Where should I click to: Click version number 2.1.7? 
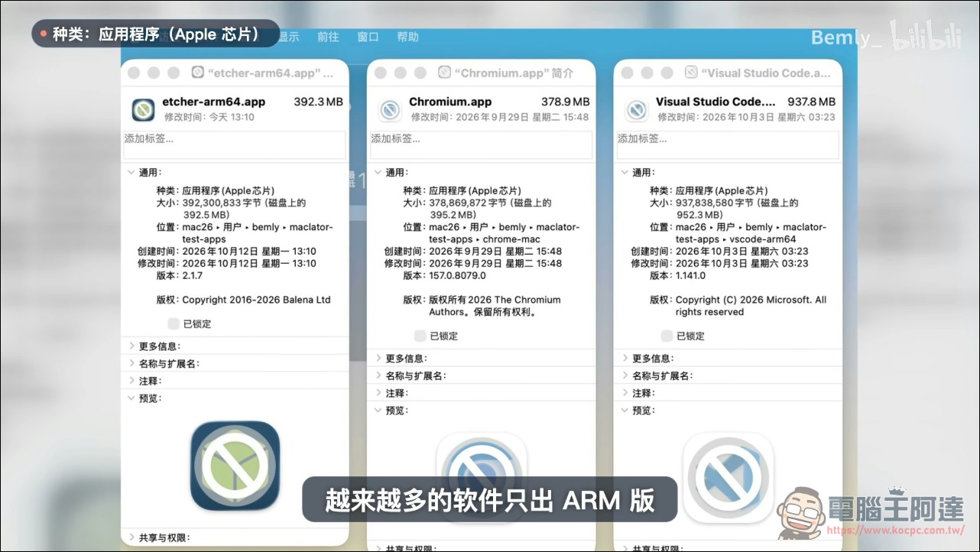pos(192,275)
